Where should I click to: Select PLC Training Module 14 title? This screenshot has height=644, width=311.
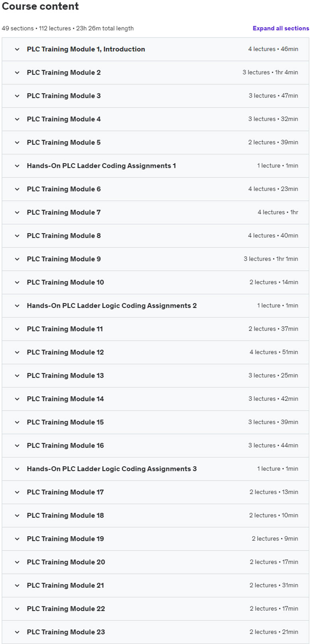65,399
